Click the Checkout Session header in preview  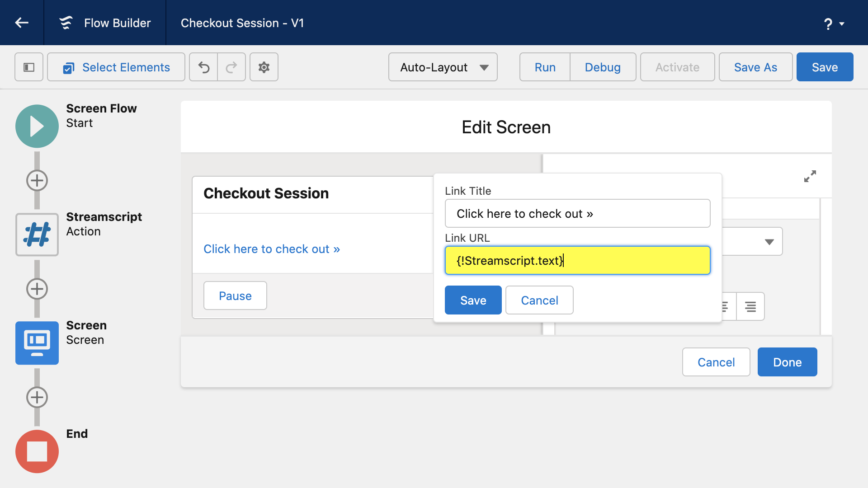[266, 193]
